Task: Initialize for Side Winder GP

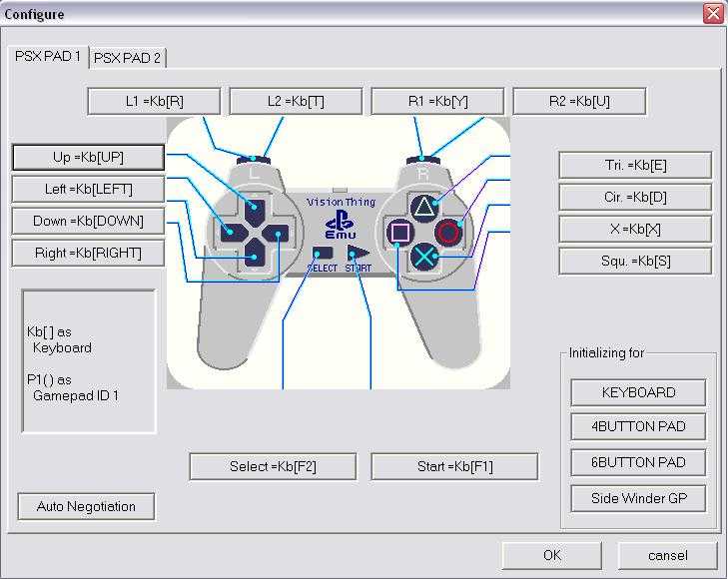Action: click(638, 499)
